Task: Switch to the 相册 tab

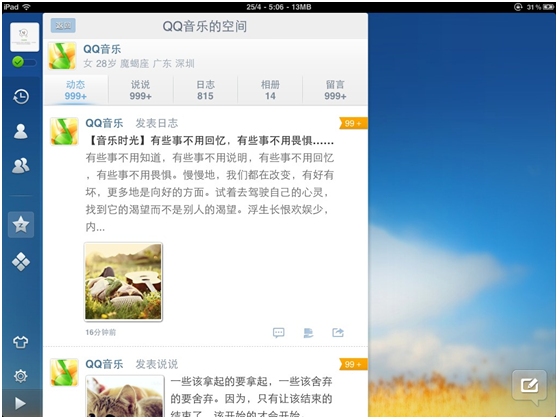Action: [270, 90]
